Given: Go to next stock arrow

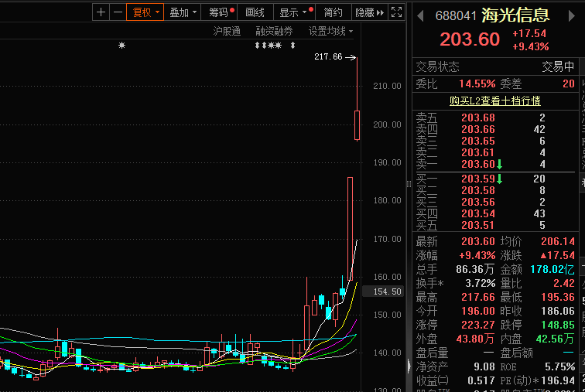Looking at the screenshot, I should [571, 16].
